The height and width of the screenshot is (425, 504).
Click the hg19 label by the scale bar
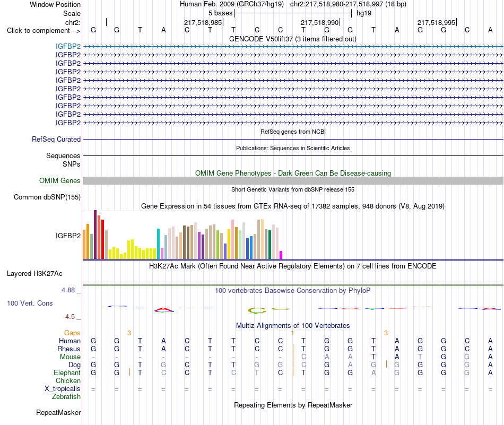(364, 13)
